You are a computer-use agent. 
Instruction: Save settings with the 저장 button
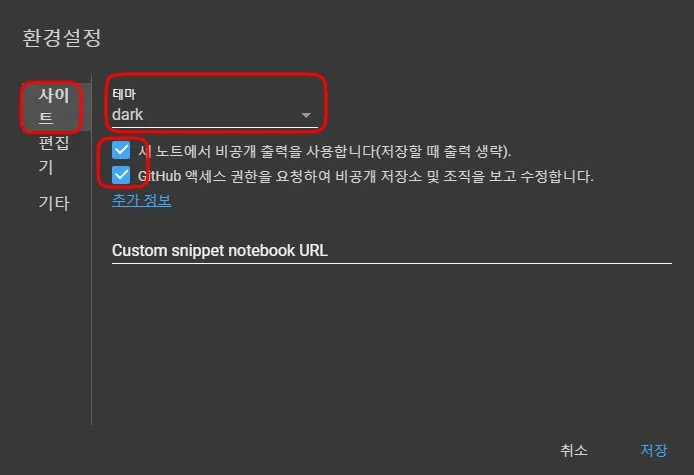(654, 450)
